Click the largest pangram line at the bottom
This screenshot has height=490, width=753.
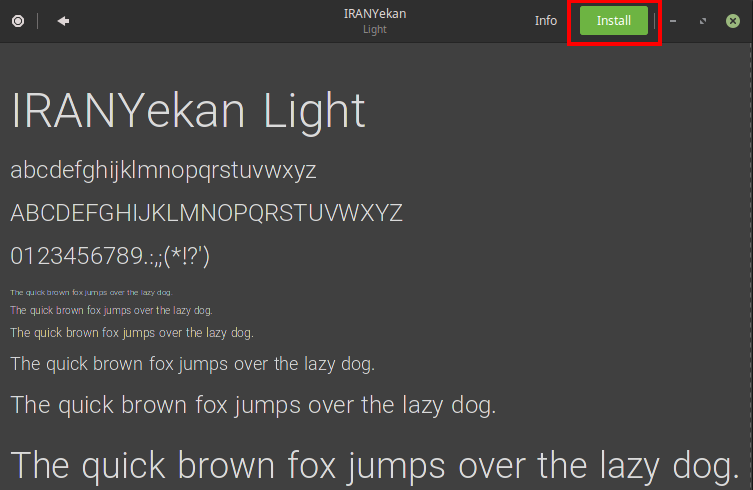pyautogui.click(x=375, y=466)
